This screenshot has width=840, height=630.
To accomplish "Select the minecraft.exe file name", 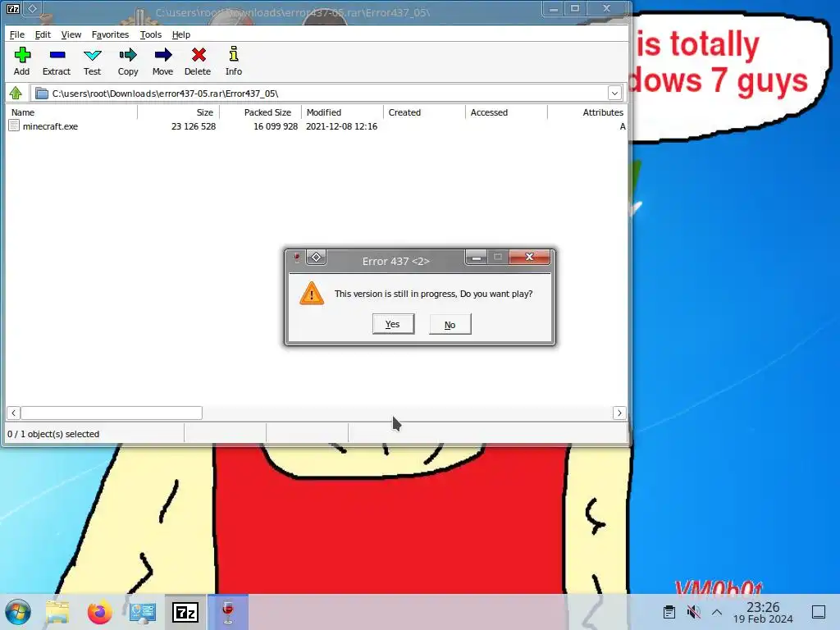I will 50,126.
